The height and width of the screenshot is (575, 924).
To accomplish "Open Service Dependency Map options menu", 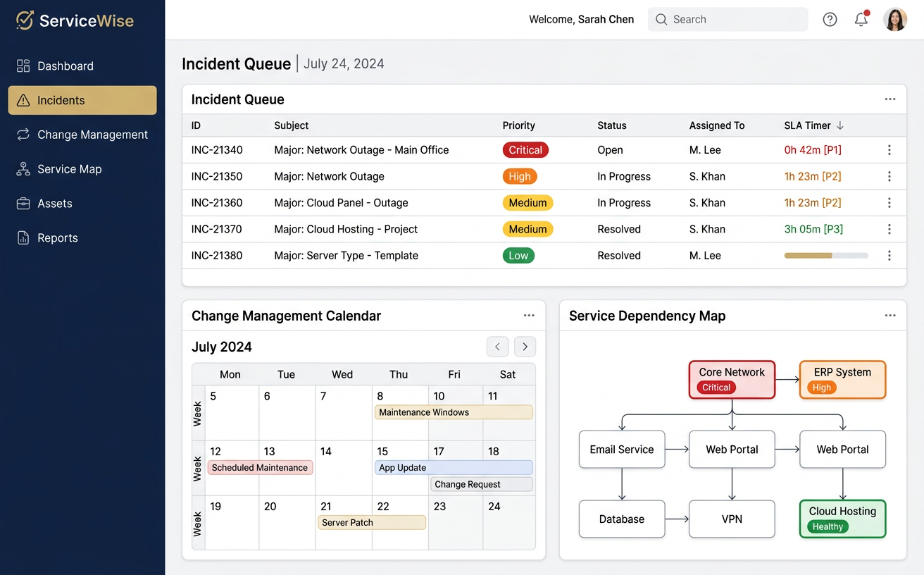I will [890, 316].
